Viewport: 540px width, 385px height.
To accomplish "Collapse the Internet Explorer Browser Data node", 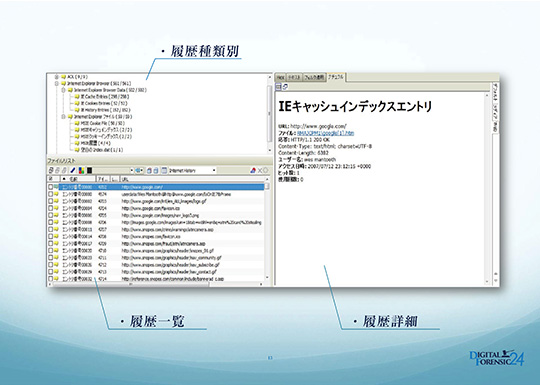I will tap(63, 90).
